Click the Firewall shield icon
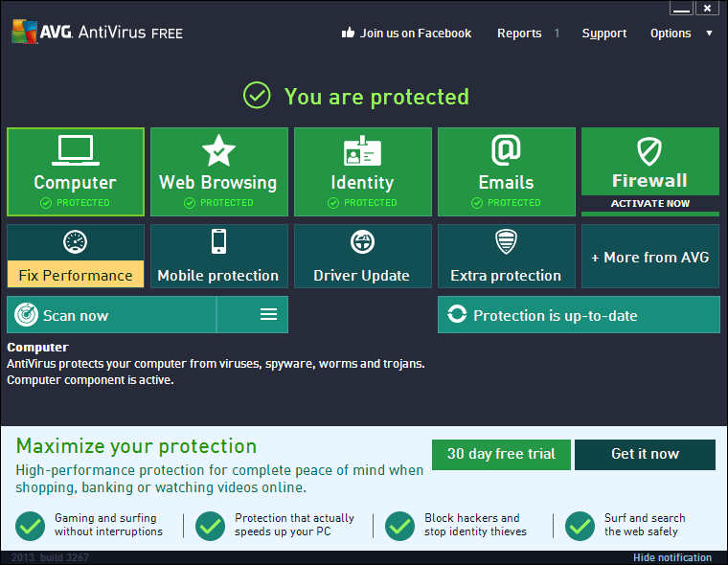Image resolution: width=728 pixels, height=565 pixels. (x=650, y=151)
